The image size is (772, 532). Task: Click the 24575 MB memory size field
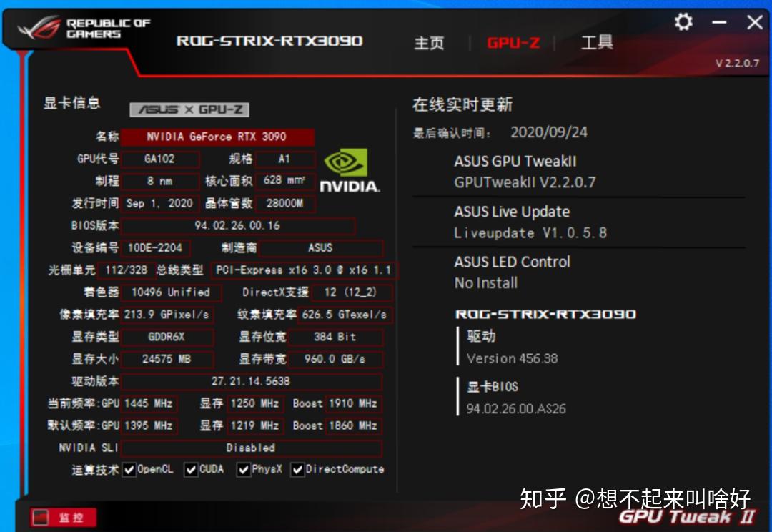pyautogui.click(x=167, y=359)
